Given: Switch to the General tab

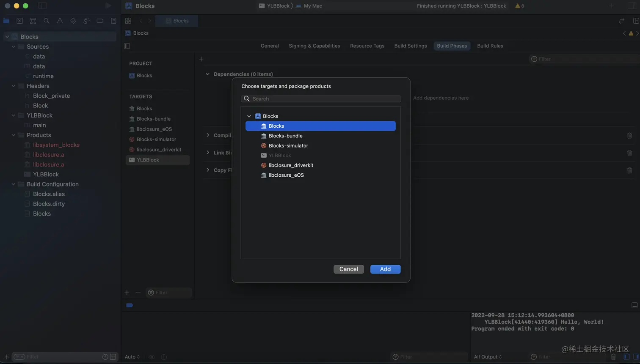Looking at the screenshot, I should point(270,46).
